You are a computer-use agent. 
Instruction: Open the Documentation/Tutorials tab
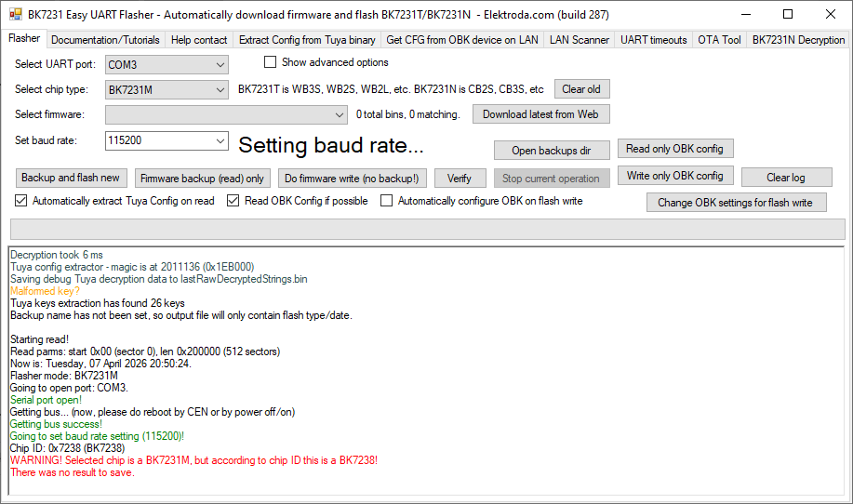coord(105,40)
